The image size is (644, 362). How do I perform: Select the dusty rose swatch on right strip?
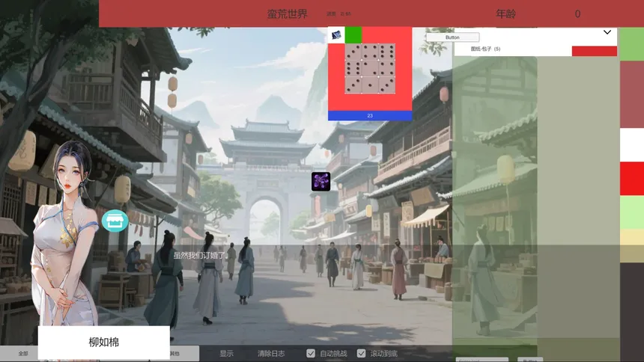click(632, 94)
